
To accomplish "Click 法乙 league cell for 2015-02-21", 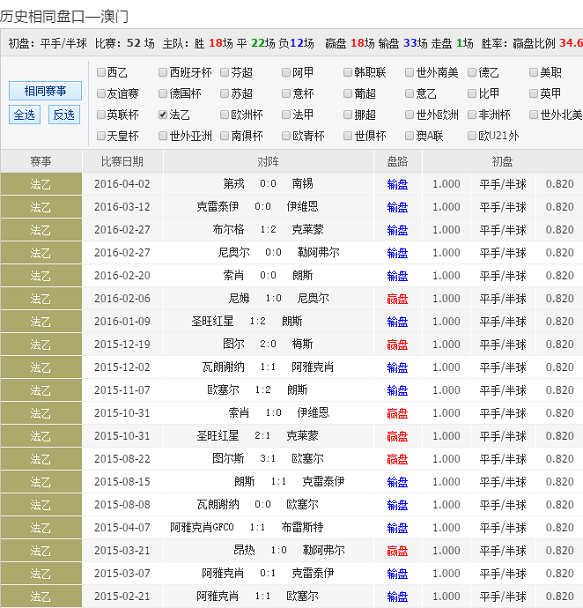I will (x=41, y=596).
